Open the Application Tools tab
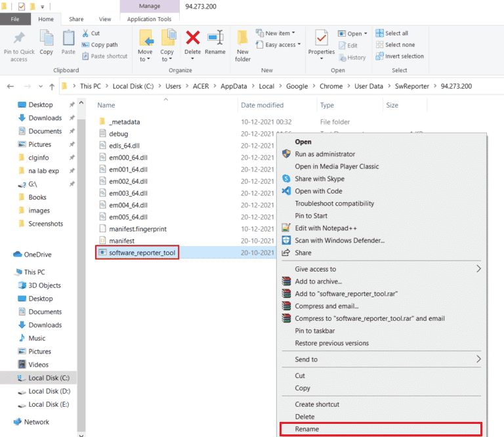 [149, 19]
